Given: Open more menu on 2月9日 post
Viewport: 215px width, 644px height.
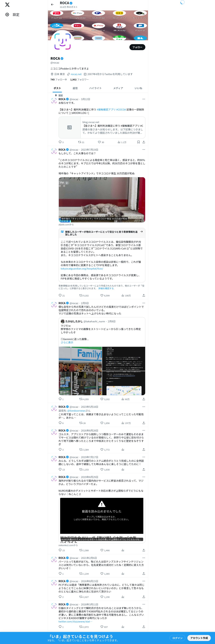Looking at the screenshot, I should 144,303.
